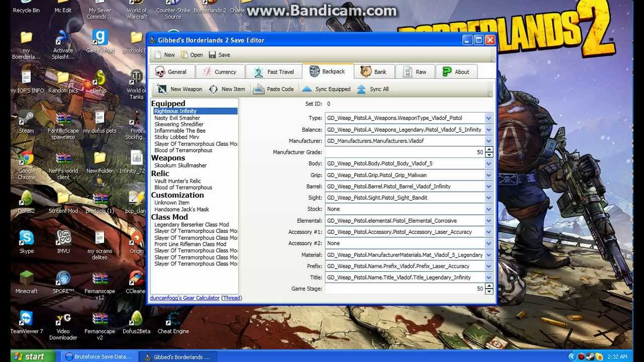Image resolution: width=644 pixels, height=362 pixels.
Task: Click the Game Stage value field
Action: pos(405,289)
